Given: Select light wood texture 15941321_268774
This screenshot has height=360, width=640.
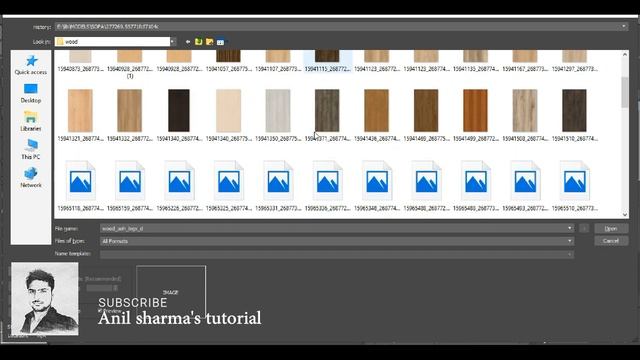Looking at the screenshot, I should pos(80,111).
